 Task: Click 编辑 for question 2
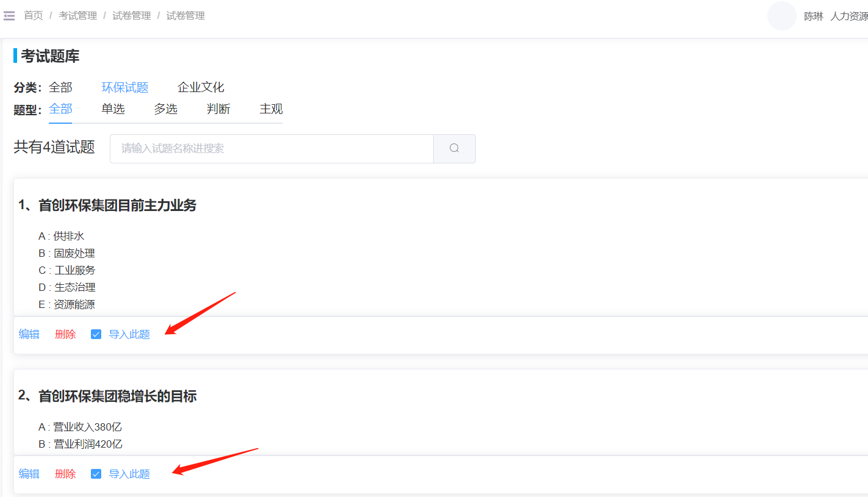pos(29,474)
